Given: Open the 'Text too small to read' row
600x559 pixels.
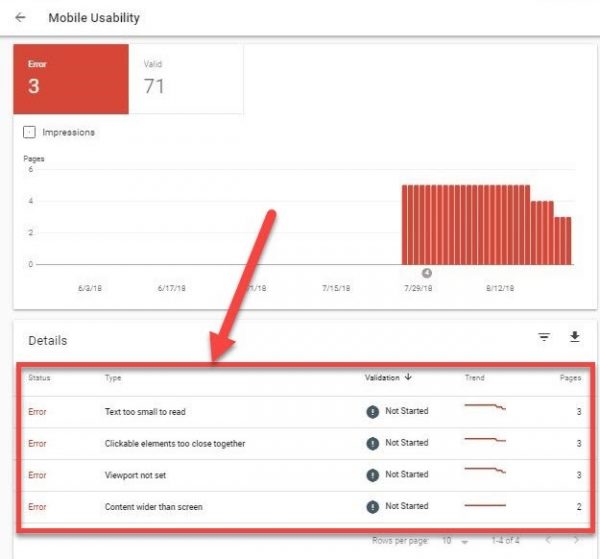Looking at the screenshot, I should [305, 412].
